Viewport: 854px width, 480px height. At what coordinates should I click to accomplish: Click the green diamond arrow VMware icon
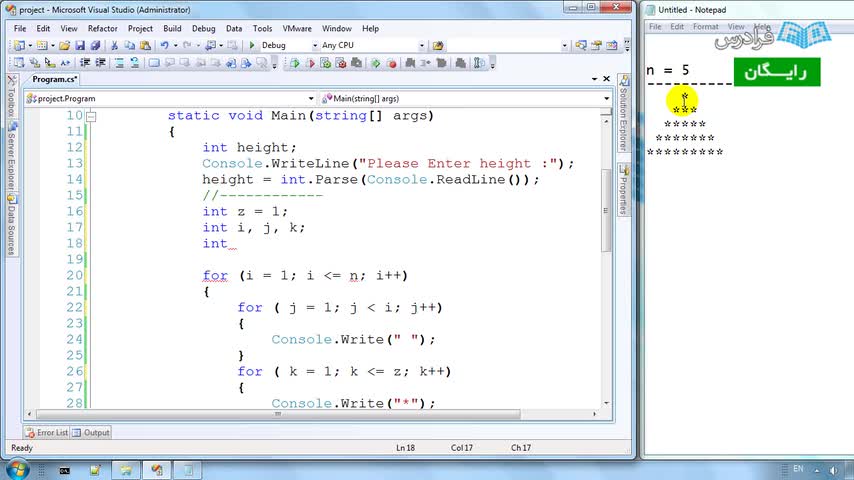375,64
